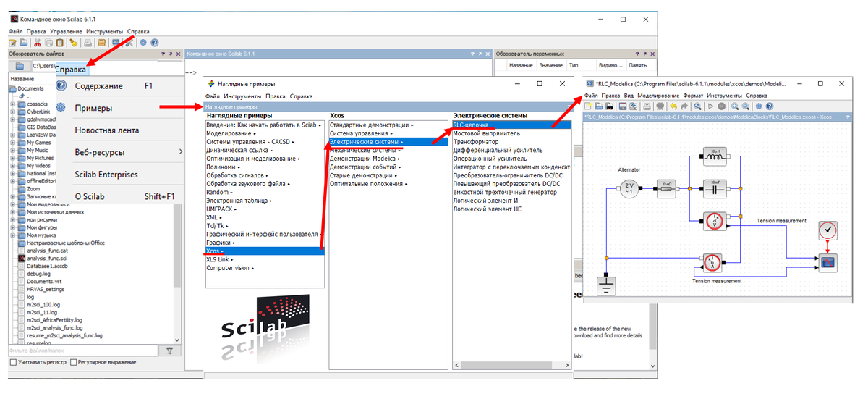Click the scissors cut icon in Scilab toolbar
The image size is (868, 407).
(x=38, y=43)
